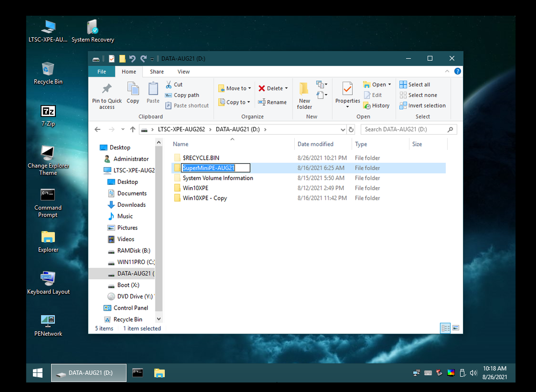
Task: Click the Undo icon in title bar
Action: click(x=132, y=59)
